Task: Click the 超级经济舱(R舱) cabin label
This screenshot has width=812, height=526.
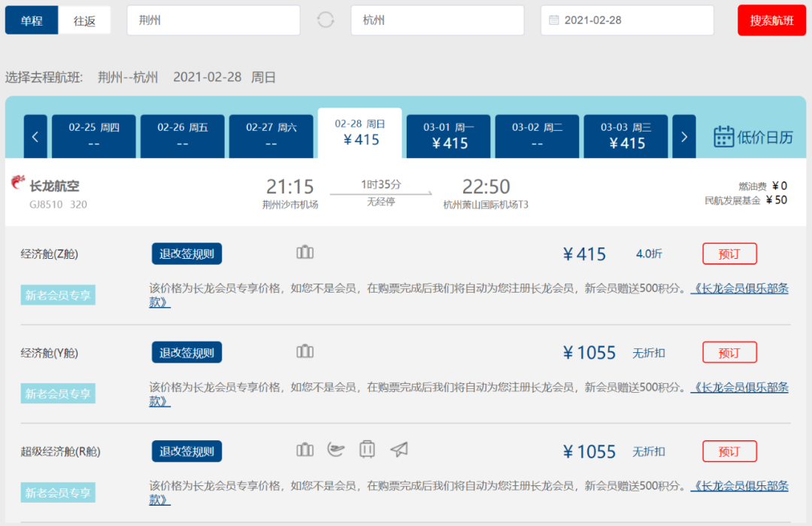Action: click(61, 452)
